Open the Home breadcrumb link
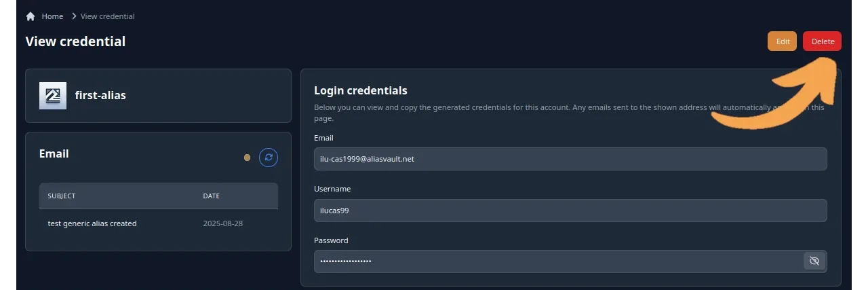 52,16
